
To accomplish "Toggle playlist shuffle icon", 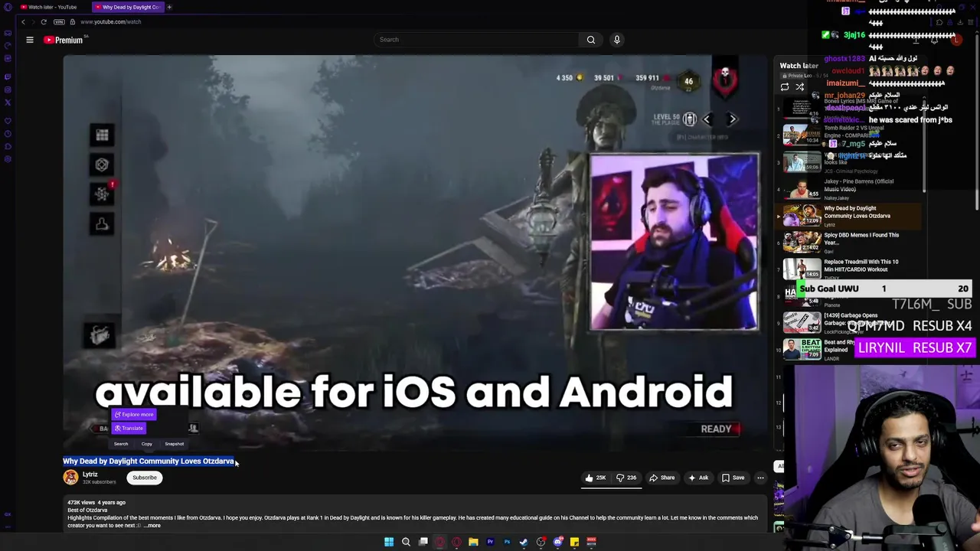I will click(800, 87).
